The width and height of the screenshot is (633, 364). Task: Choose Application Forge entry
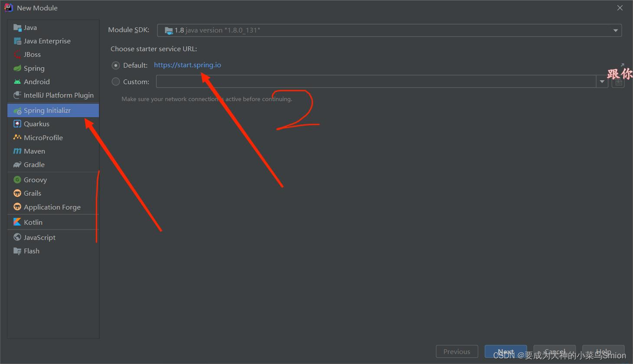(x=53, y=207)
